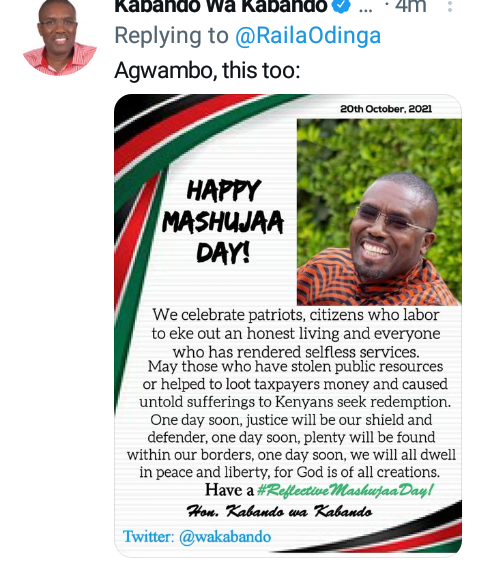Open the tweet's three-dot more menu
Screen dimensions: 480x564
(x=450, y=6)
